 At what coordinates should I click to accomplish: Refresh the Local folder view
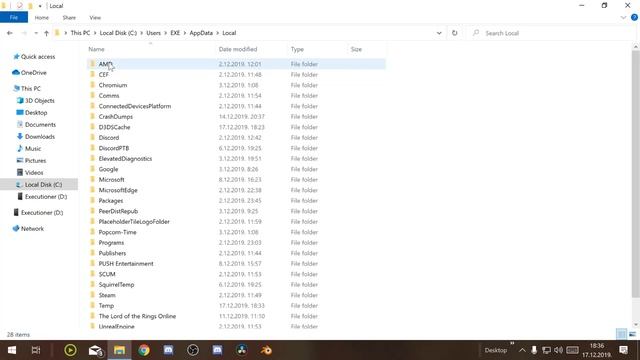click(x=454, y=33)
